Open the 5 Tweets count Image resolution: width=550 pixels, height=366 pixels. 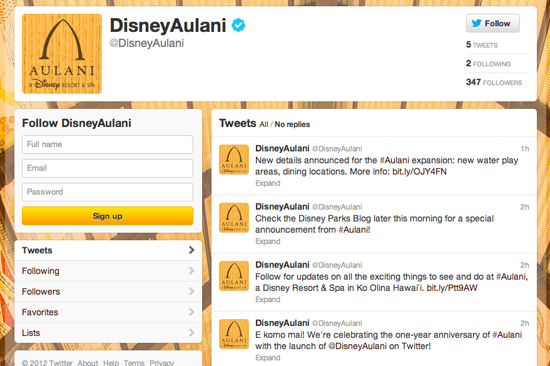(x=482, y=45)
